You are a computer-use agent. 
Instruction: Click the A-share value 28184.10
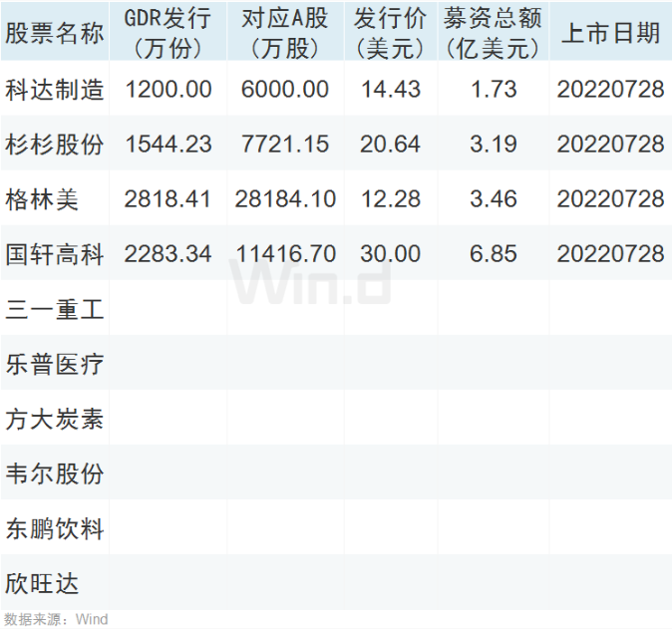[285, 199]
